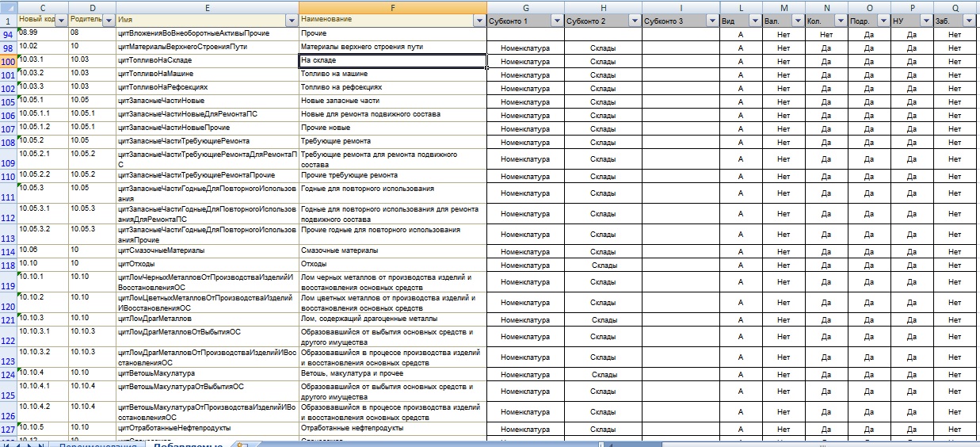
Task: Show the Субконто 3 filter options
Action: [x=711, y=21]
